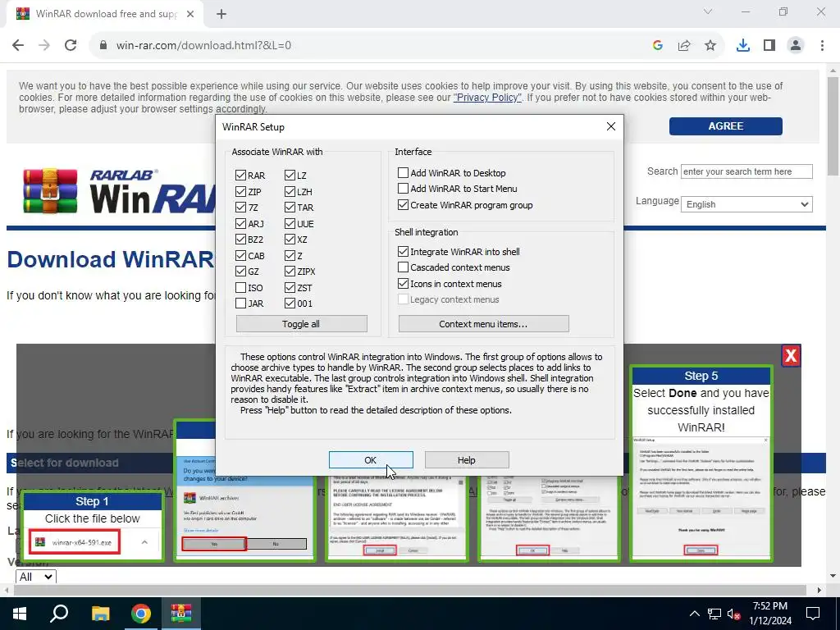Viewport: 840px width, 630px height.
Task: Enable Cascaded context menus
Action: coord(403,267)
